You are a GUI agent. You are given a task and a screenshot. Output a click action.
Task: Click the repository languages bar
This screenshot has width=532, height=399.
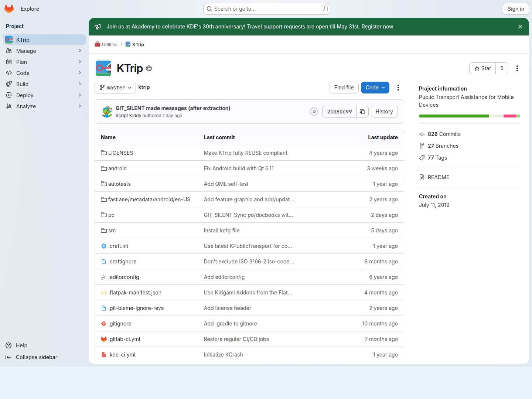[470, 116]
